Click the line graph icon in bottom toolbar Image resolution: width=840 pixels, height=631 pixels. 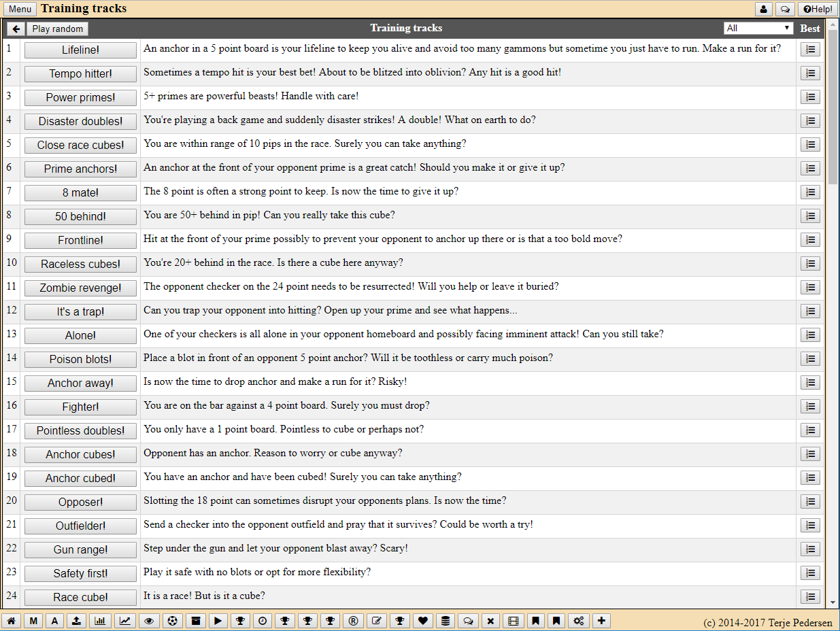(x=126, y=621)
